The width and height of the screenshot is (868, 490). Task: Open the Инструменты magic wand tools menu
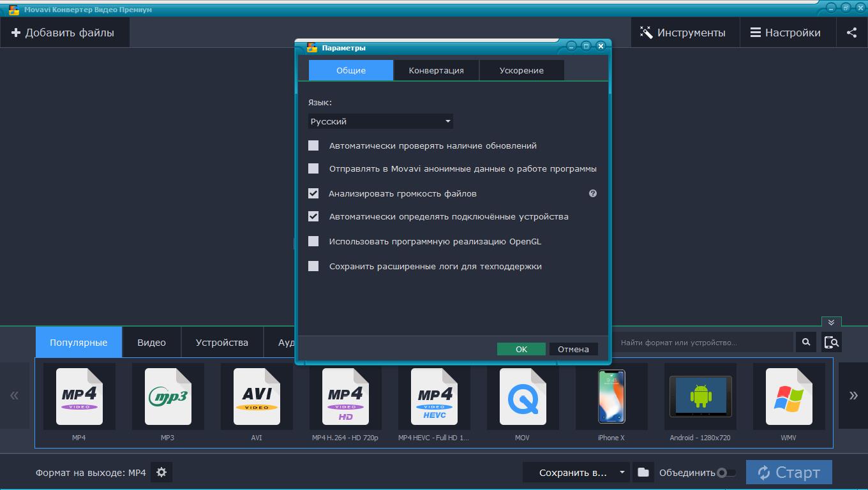click(685, 32)
